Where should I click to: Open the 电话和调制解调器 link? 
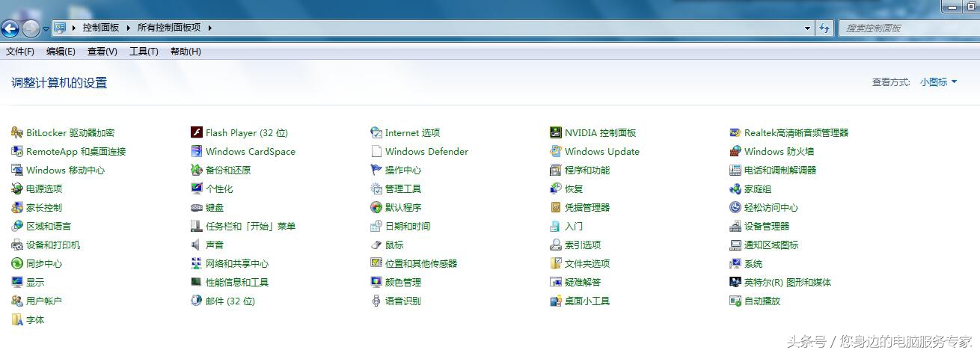[x=780, y=170]
